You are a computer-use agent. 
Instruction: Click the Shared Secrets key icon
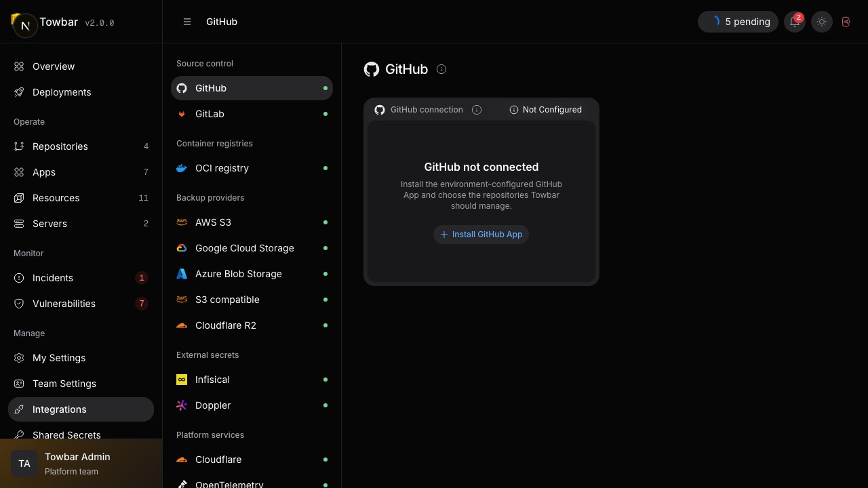point(19,435)
